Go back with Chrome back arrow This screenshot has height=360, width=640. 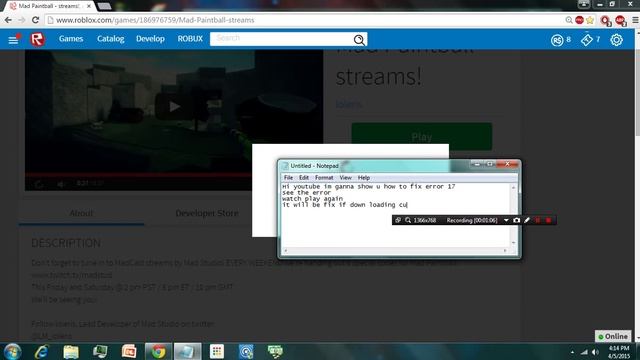point(8,20)
